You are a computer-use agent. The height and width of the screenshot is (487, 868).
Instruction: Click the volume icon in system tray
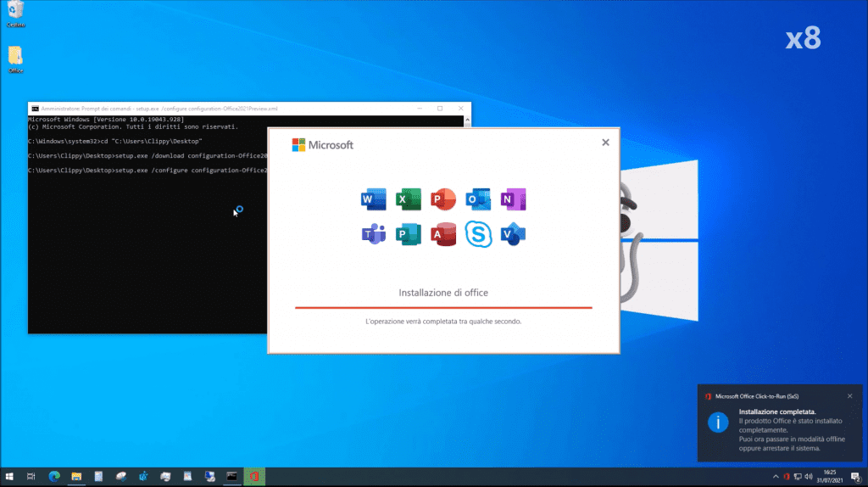pyautogui.click(x=810, y=476)
